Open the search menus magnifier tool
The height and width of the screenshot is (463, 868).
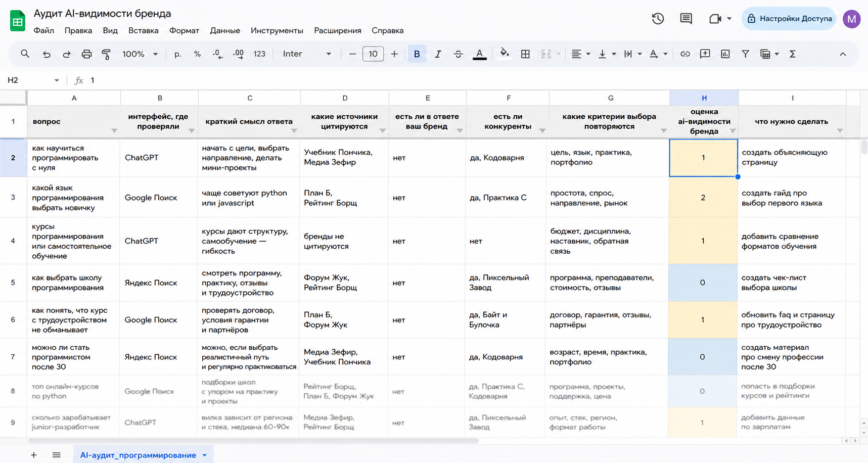[25, 54]
